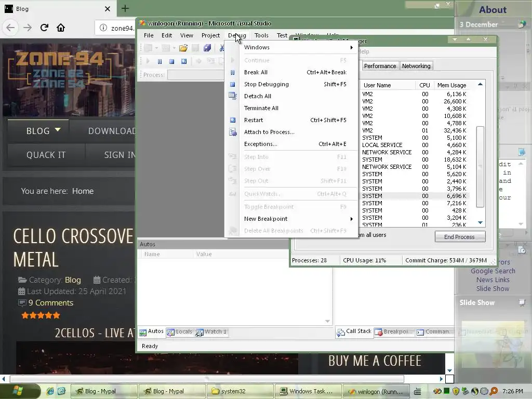Click the yellow shield security tray icon

(x=456, y=391)
